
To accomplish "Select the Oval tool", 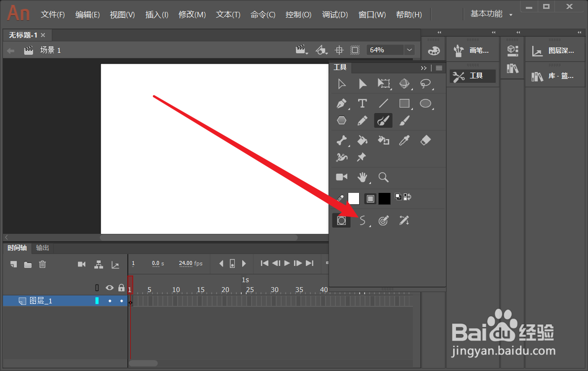I will [425, 103].
